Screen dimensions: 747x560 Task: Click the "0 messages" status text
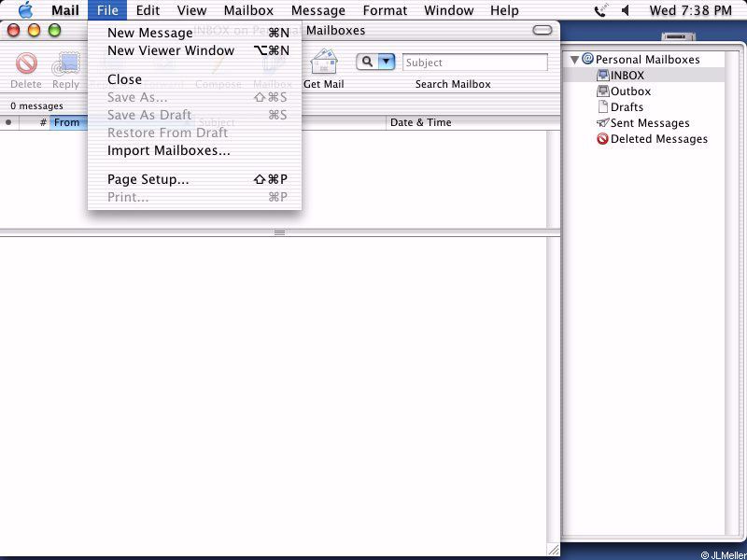pyautogui.click(x=36, y=105)
